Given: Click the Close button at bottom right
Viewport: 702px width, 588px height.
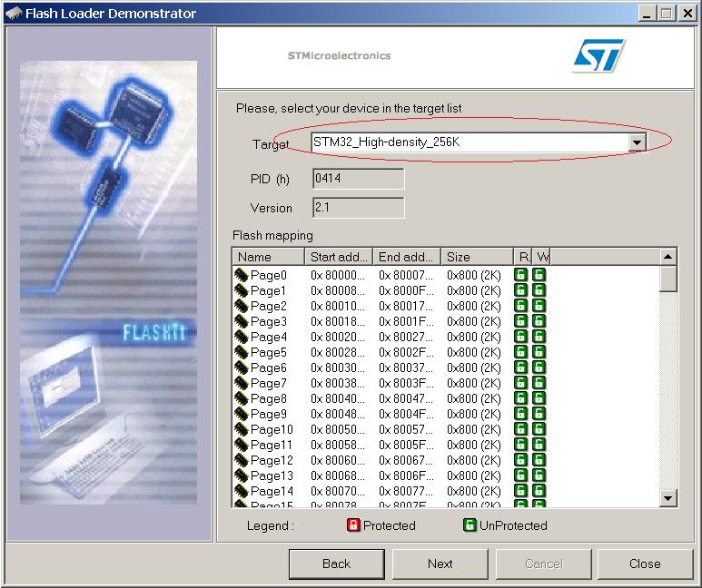Looking at the screenshot, I should click(645, 563).
